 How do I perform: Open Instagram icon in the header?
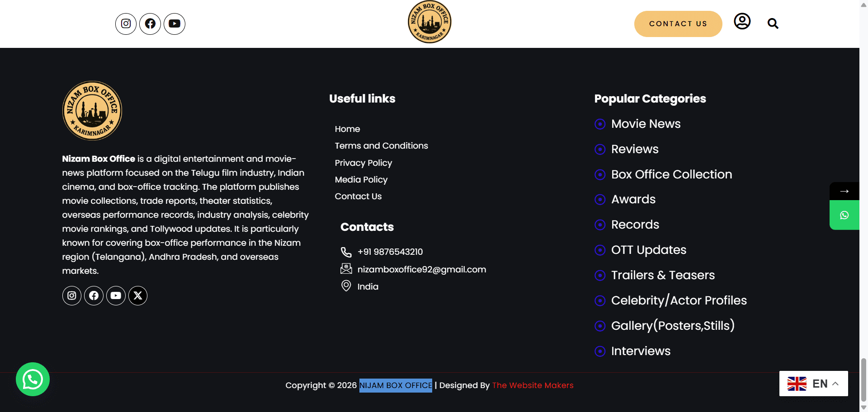(126, 24)
